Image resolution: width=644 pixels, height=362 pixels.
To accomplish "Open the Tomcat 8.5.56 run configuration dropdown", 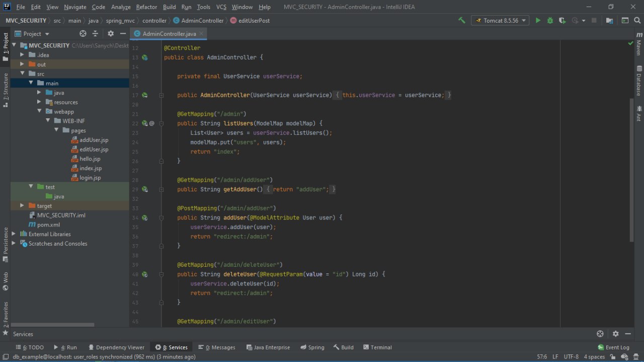I will [x=500, y=21].
